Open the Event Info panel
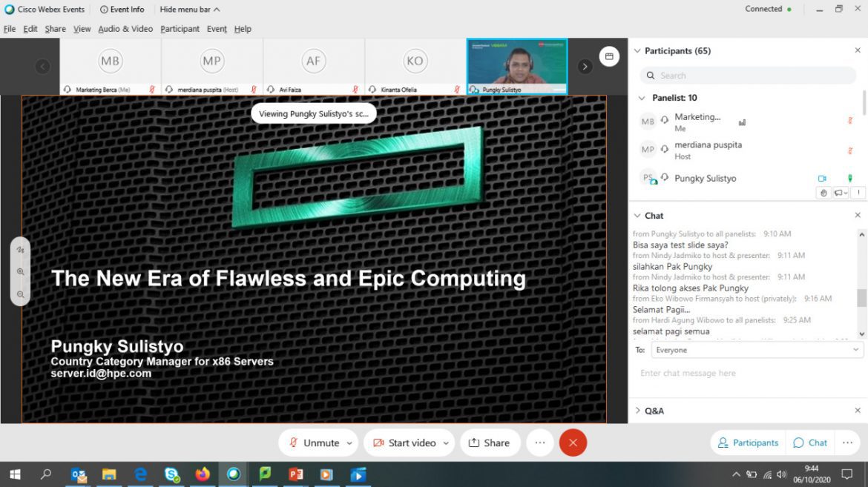 tap(122, 10)
